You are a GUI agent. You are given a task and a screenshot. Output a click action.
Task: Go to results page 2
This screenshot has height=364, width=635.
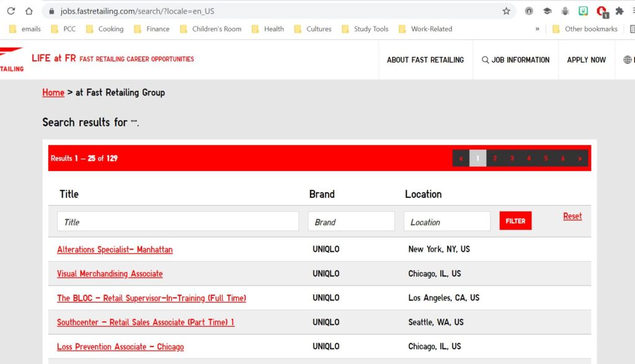point(495,158)
